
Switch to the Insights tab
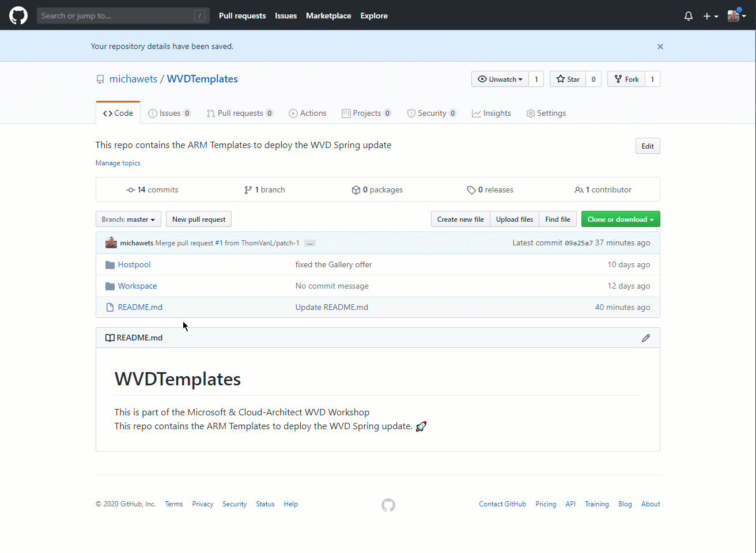[x=492, y=113]
